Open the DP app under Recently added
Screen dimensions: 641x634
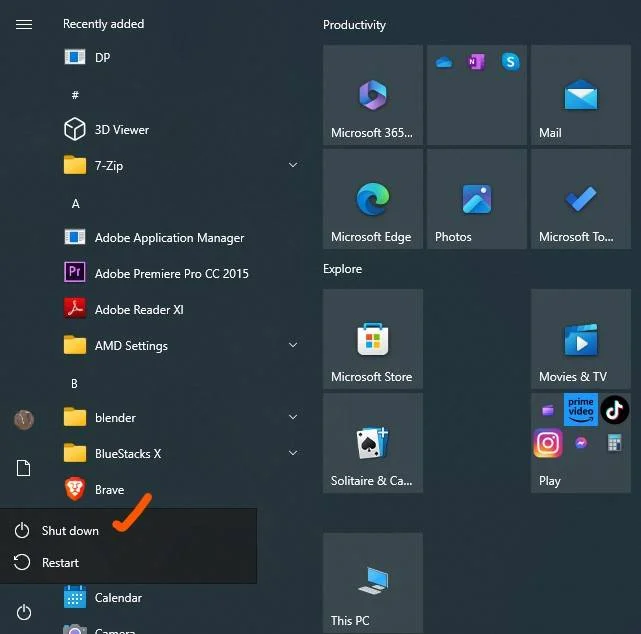[180, 58]
